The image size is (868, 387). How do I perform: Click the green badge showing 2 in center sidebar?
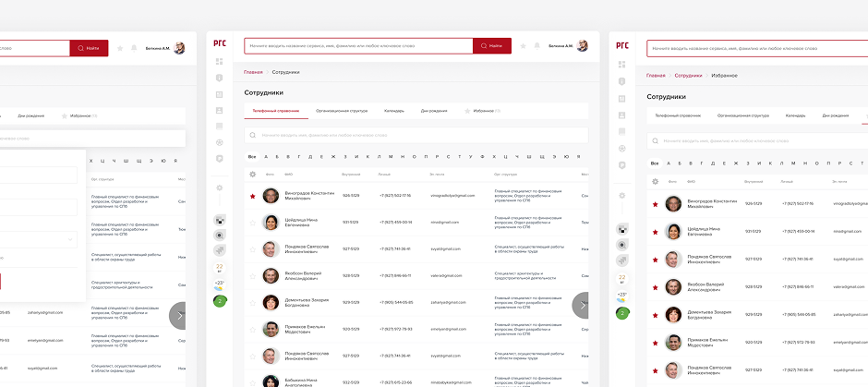[220, 301]
